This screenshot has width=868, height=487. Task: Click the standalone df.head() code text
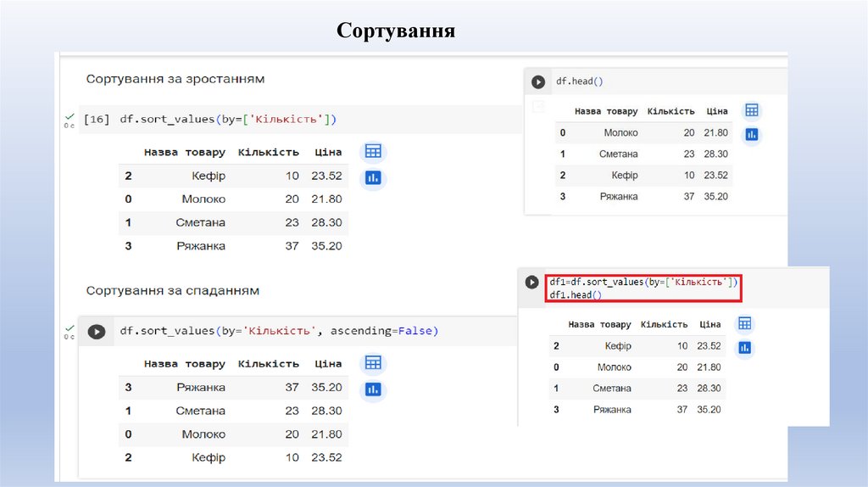579,81
